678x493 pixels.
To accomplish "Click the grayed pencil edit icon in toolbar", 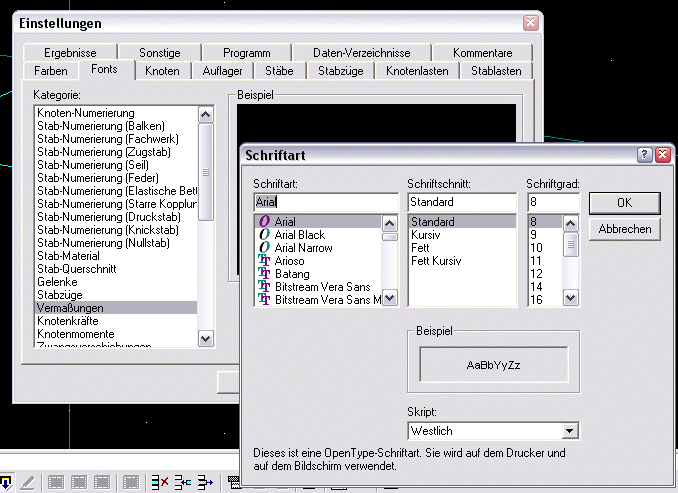I will (x=27, y=482).
